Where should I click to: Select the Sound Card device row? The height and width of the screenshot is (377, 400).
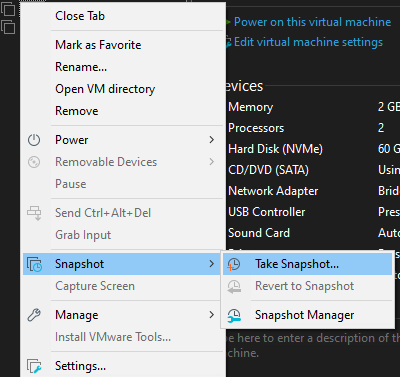[313, 233]
